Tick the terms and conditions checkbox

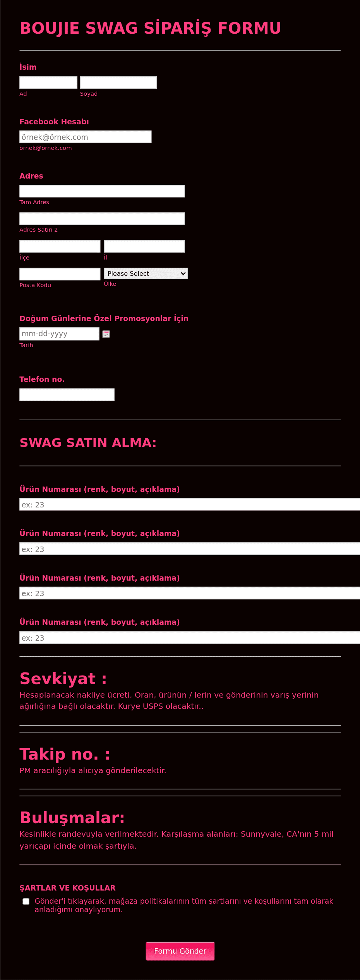(26, 901)
